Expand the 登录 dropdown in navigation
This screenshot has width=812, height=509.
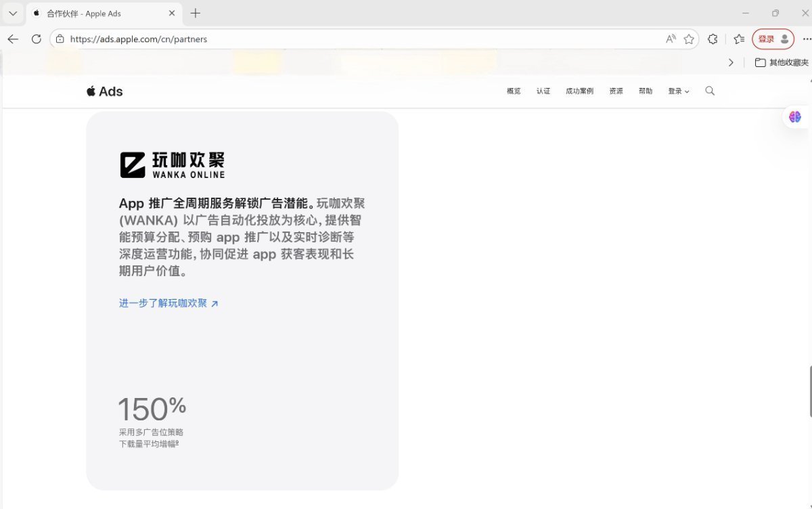point(678,91)
